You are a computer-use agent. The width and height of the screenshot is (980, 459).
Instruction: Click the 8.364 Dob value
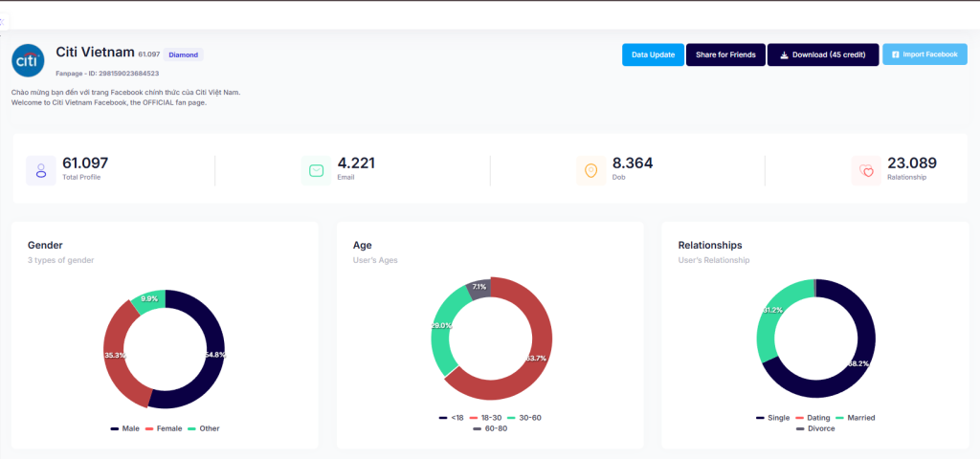[x=633, y=164]
